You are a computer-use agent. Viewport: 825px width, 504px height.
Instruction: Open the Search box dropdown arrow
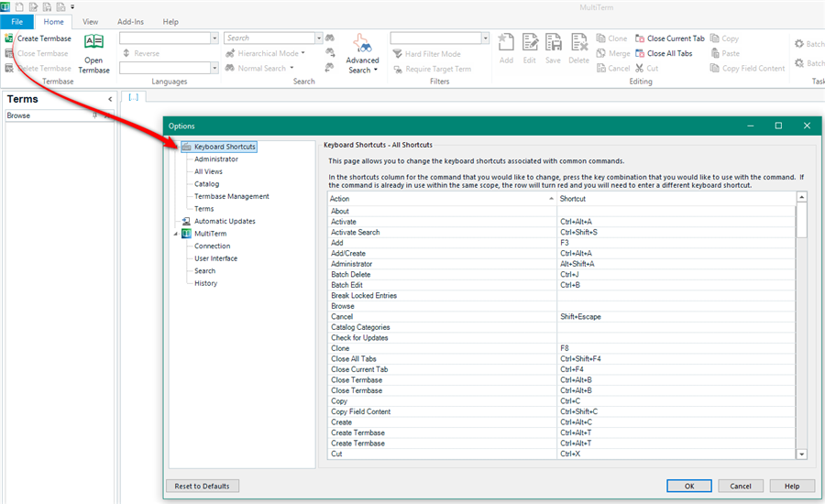(x=319, y=38)
